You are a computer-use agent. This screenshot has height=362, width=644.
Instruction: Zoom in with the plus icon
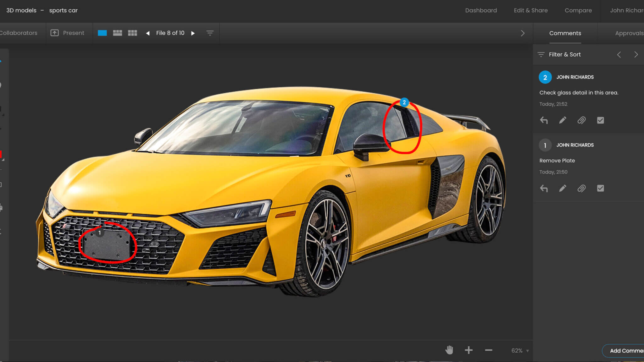[469, 350]
